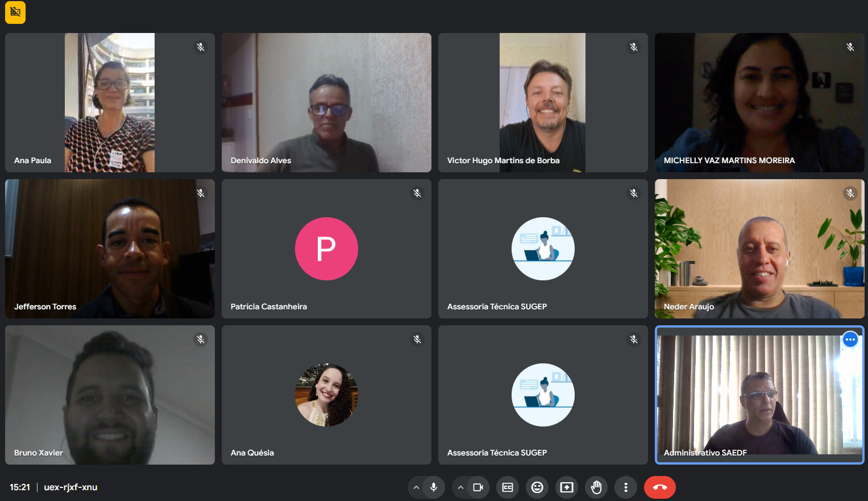The width and height of the screenshot is (868, 501).
Task: Select MICHELLY VAZ MARTINS MOREIRA video tile
Action: (x=759, y=102)
